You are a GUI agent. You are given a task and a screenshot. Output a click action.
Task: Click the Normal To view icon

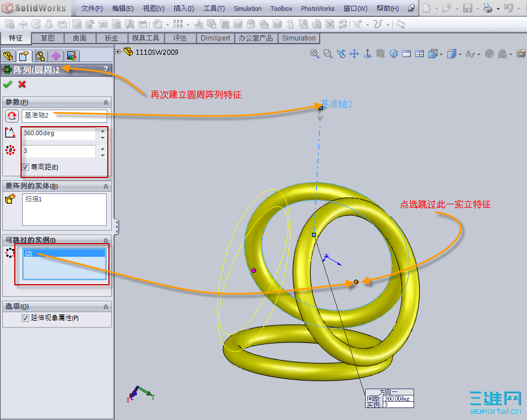pos(367,54)
